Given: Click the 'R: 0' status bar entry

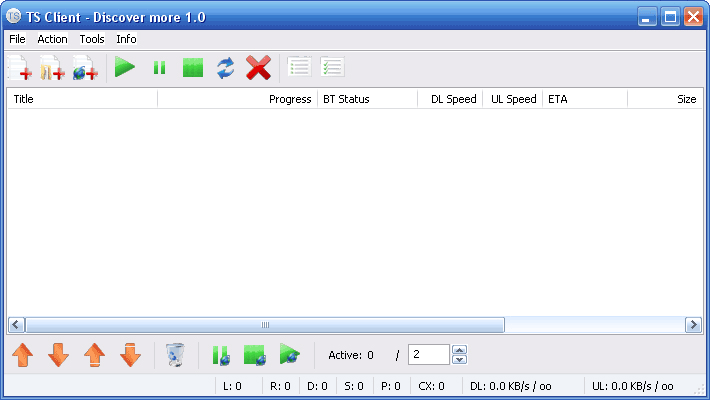Looking at the screenshot, I should pos(280,386).
